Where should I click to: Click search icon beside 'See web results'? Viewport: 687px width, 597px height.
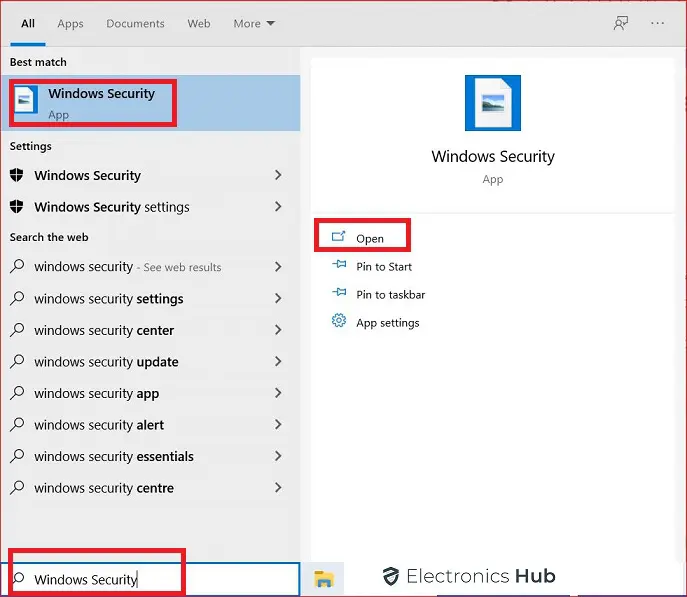(17, 266)
